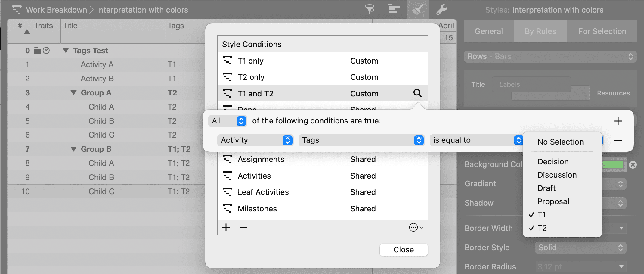Choose No Selection in tag menu
This screenshot has height=274, width=644.
pos(560,142)
